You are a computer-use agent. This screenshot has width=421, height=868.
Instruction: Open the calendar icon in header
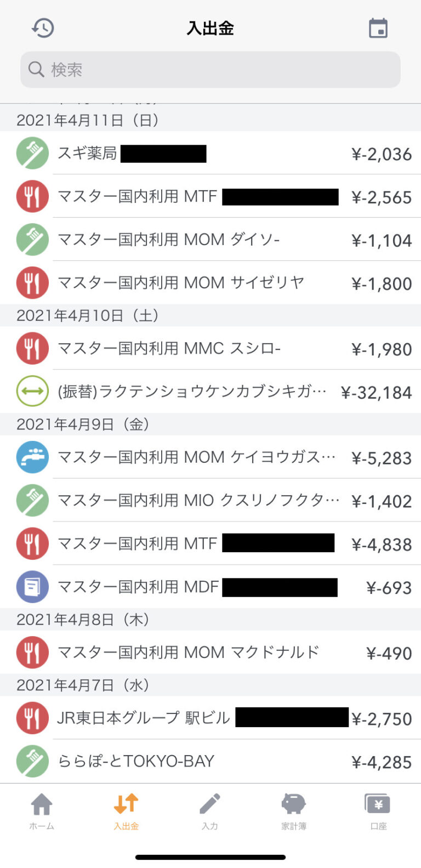click(x=378, y=28)
